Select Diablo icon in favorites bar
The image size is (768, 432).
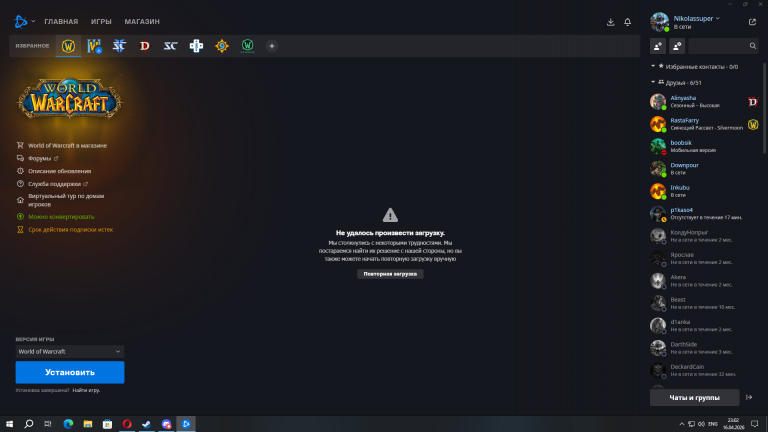click(x=145, y=46)
